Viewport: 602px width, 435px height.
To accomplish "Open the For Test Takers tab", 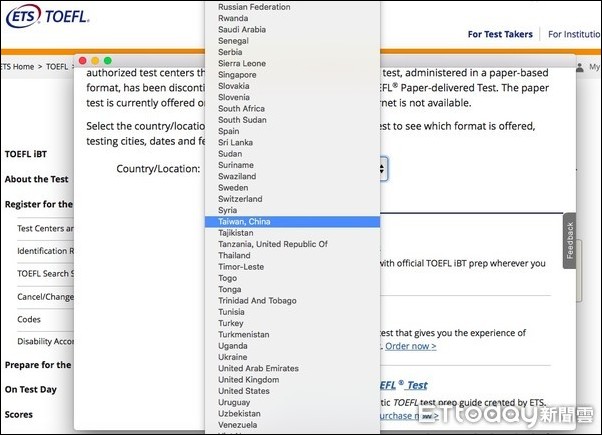I will [x=500, y=34].
